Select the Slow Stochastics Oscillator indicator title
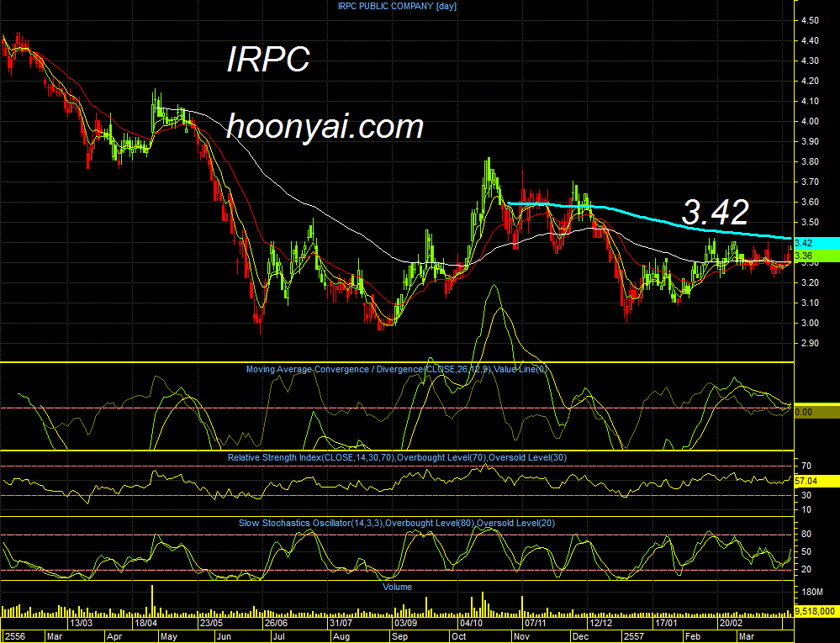 [396, 523]
